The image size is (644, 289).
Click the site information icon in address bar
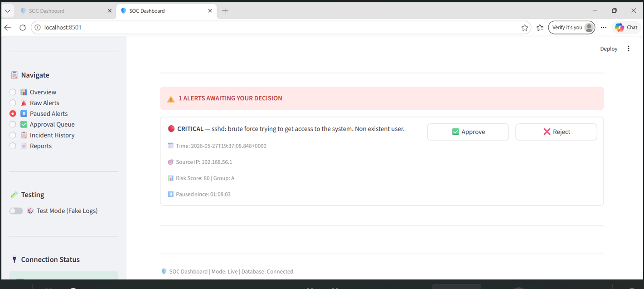[x=38, y=28]
